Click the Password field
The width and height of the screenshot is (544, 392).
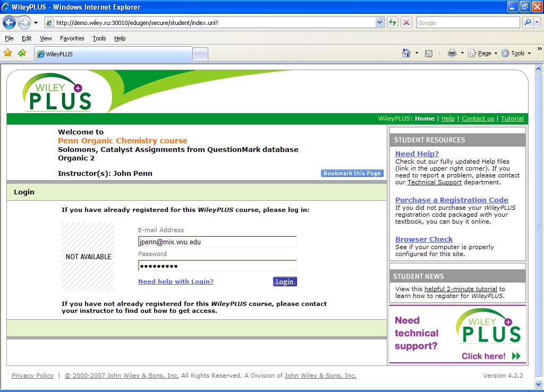217,266
